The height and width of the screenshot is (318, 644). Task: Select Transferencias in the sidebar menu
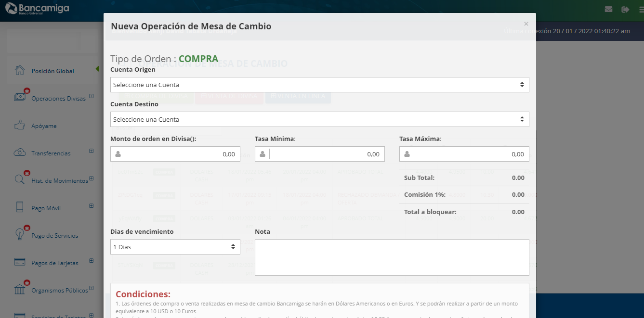point(51,153)
